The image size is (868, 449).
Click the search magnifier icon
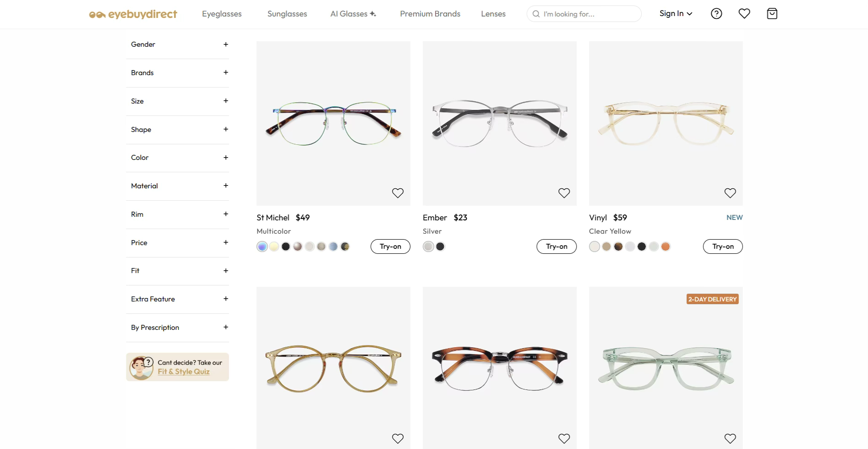tap(536, 14)
